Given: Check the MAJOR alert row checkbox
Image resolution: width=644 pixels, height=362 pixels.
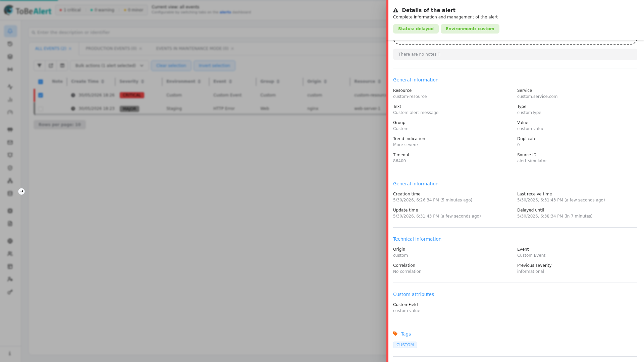Looking at the screenshot, I should [x=41, y=109].
